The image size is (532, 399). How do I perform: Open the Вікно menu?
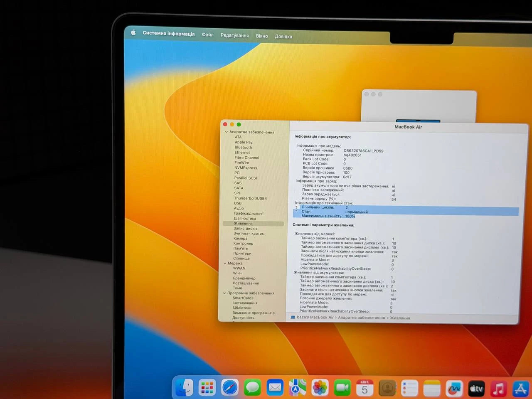click(262, 36)
